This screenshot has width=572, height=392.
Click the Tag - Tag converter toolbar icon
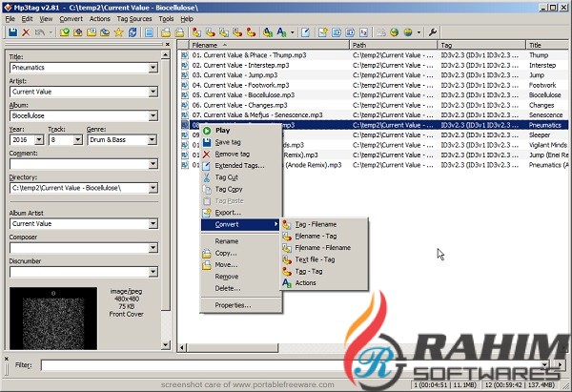251,32
